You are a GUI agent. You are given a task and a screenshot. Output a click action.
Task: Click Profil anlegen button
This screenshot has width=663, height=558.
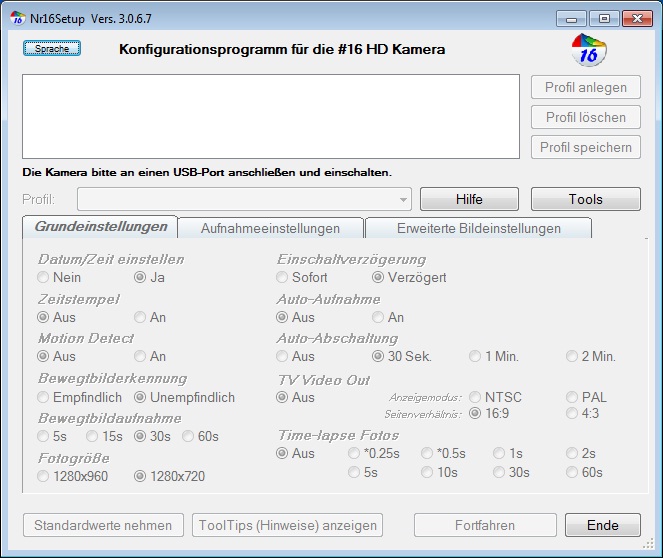pyautogui.click(x=586, y=88)
